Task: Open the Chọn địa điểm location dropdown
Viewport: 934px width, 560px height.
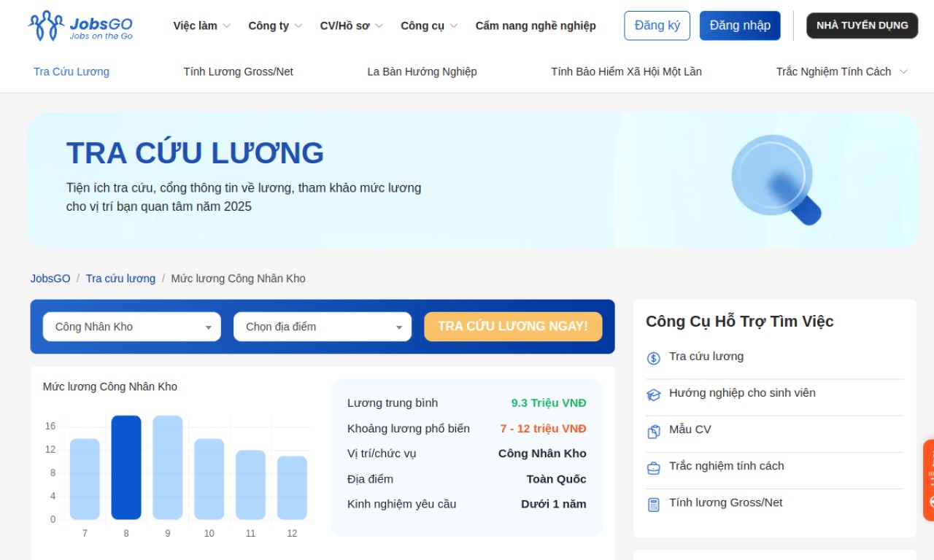Action: click(323, 327)
